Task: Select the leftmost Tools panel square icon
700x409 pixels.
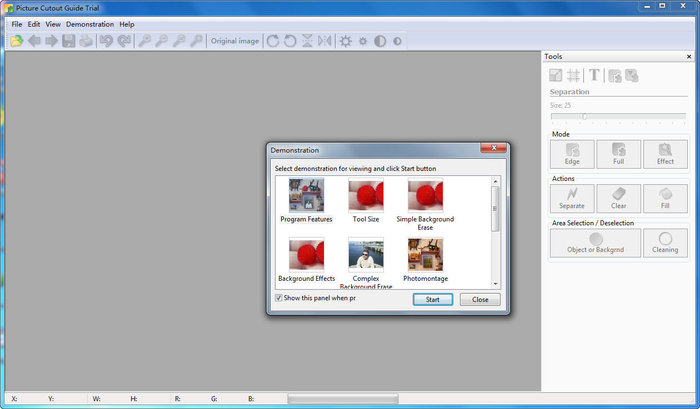Action: coord(556,75)
